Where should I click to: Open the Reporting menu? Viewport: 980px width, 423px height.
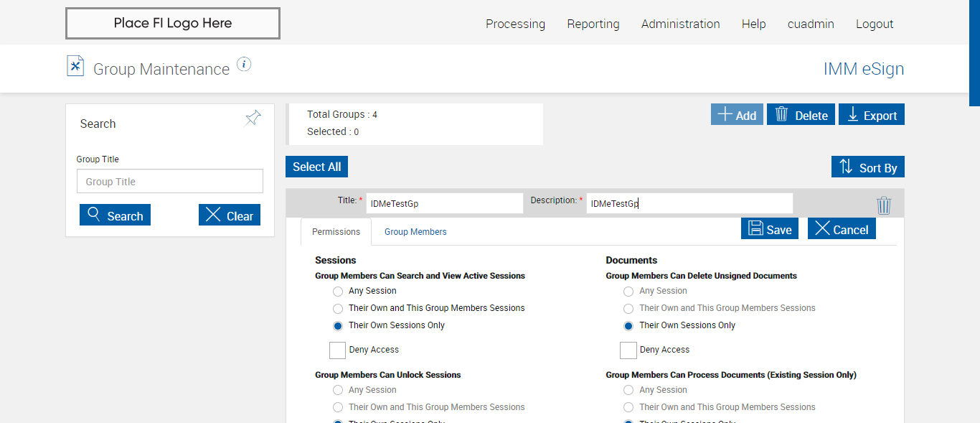593,24
